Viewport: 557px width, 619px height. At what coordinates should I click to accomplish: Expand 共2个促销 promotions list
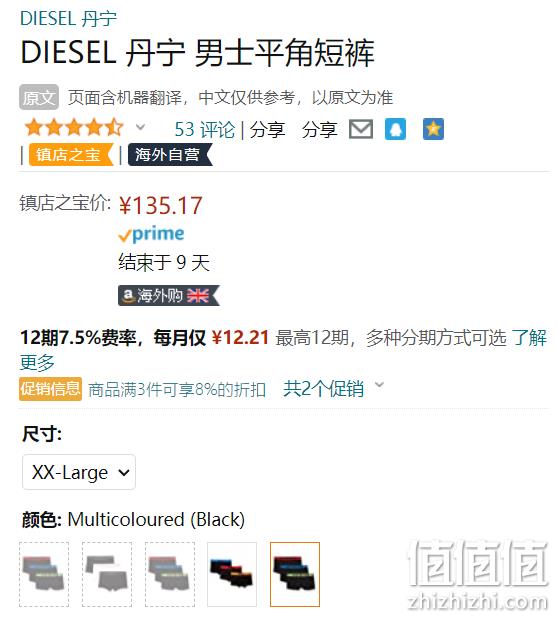[x=334, y=388]
